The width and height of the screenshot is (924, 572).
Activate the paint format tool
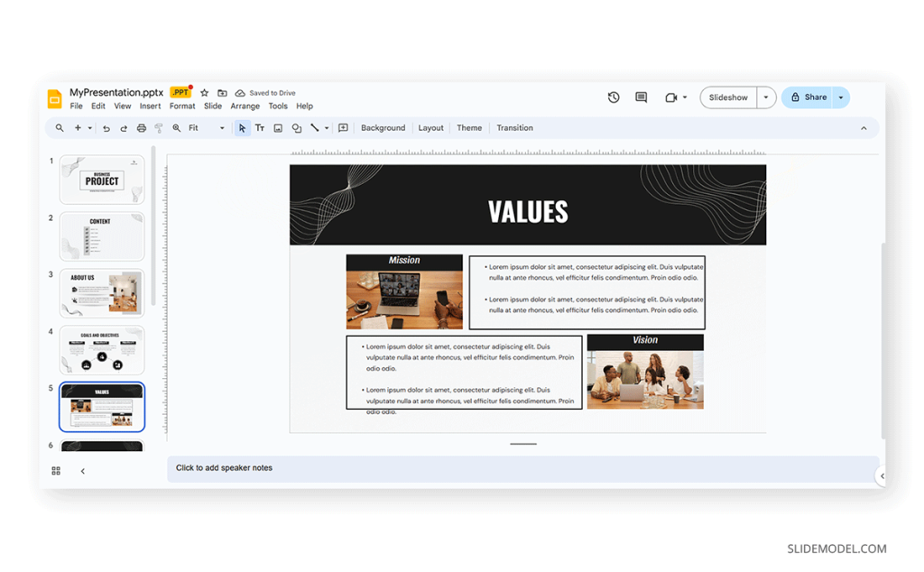pos(160,127)
